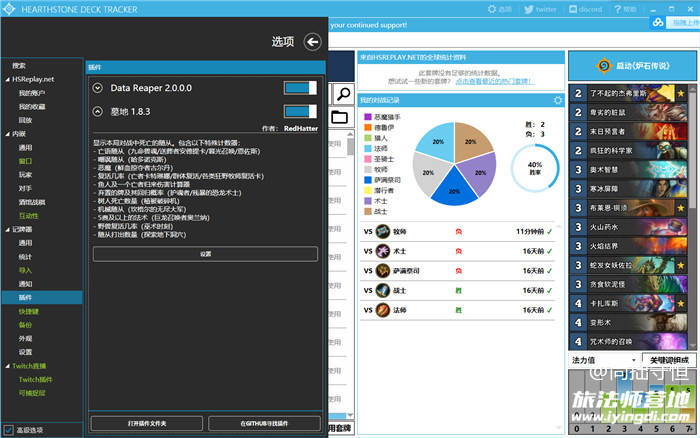Screen dimensions: 700x438
Task: Click the launch Hearthstone (炉石传说) button
Action: point(632,66)
